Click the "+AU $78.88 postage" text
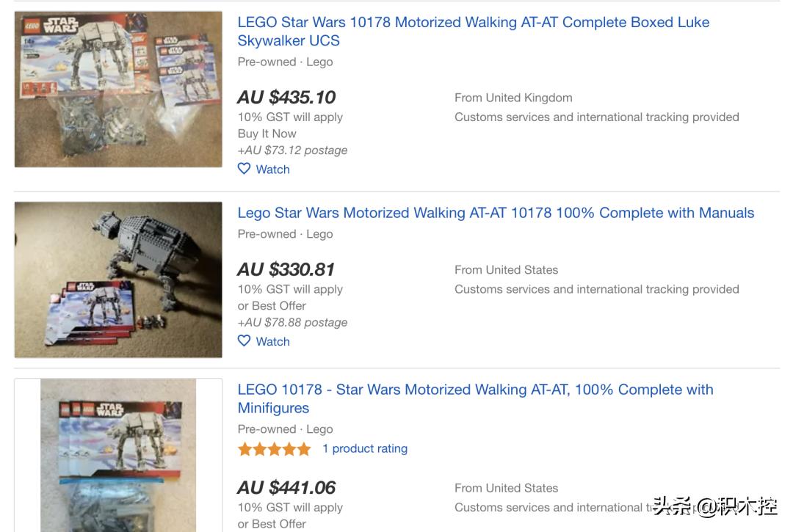Screen dimensions: 793x532 point(292,322)
